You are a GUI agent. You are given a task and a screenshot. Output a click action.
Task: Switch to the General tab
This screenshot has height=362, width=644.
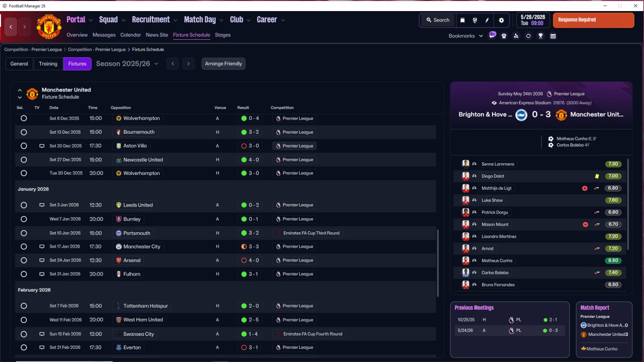19,64
